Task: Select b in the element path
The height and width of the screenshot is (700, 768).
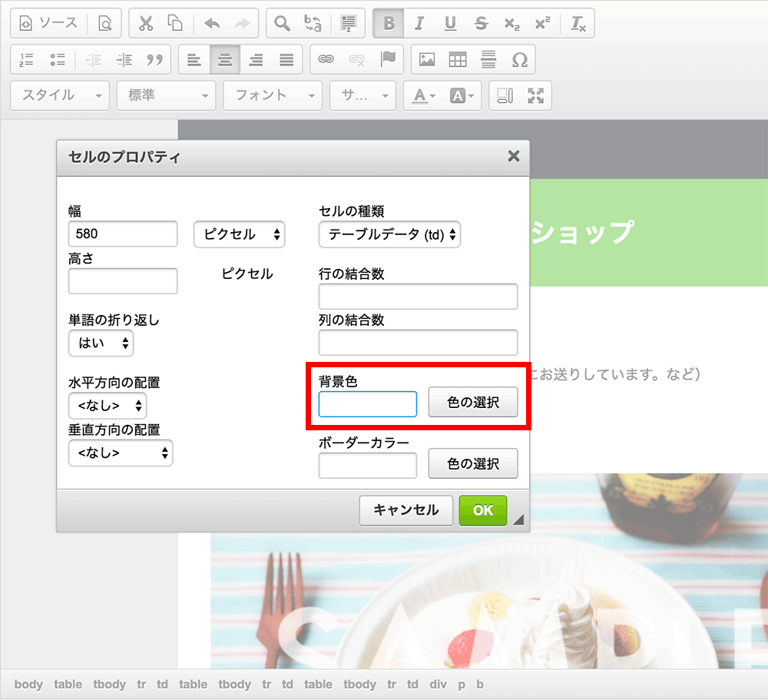Action: pos(480,684)
